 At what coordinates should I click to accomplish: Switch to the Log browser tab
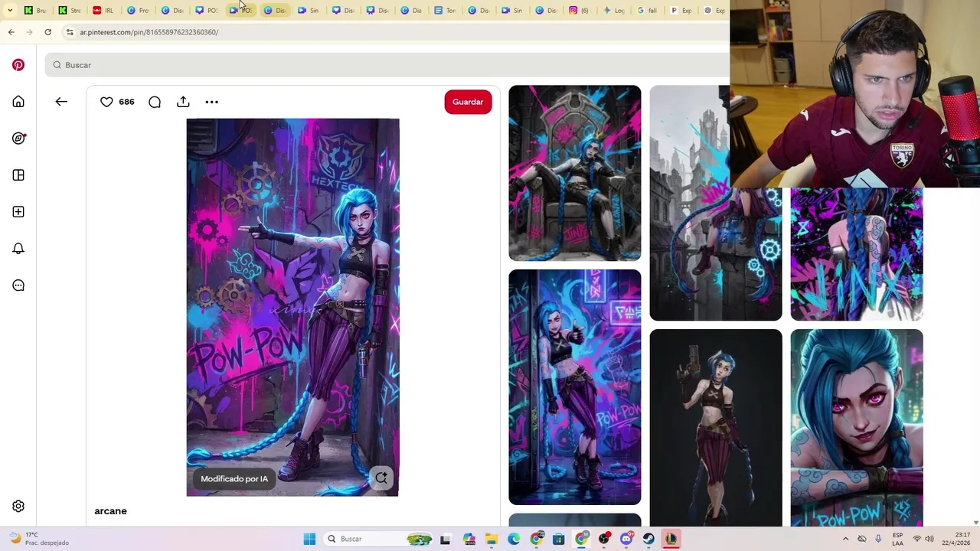click(614, 11)
